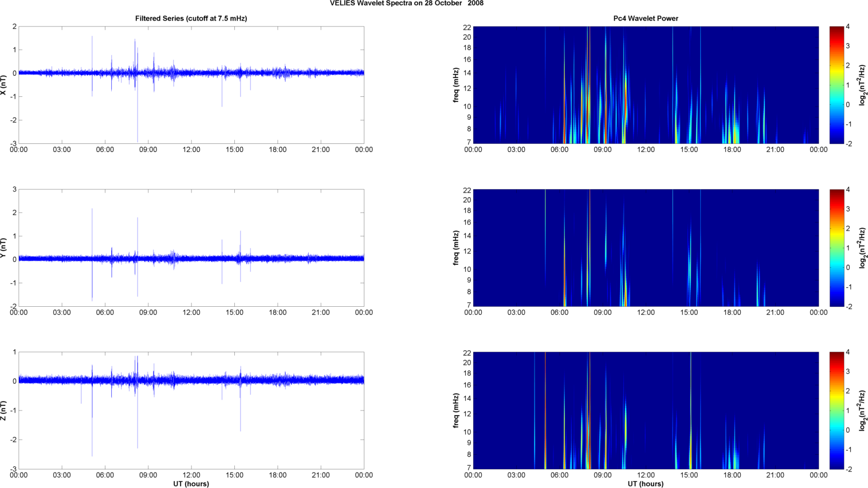The width and height of the screenshot is (868, 488).
Task: Click the top wavelet plot colorbar
Action: click(836, 85)
